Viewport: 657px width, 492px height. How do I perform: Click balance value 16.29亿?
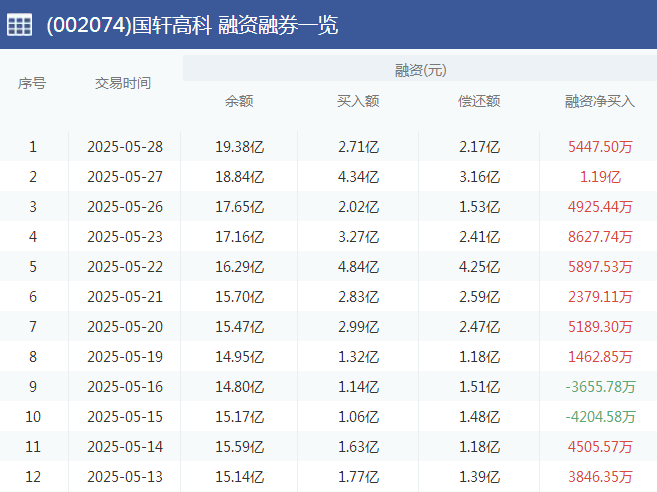[x=240, y=267]
